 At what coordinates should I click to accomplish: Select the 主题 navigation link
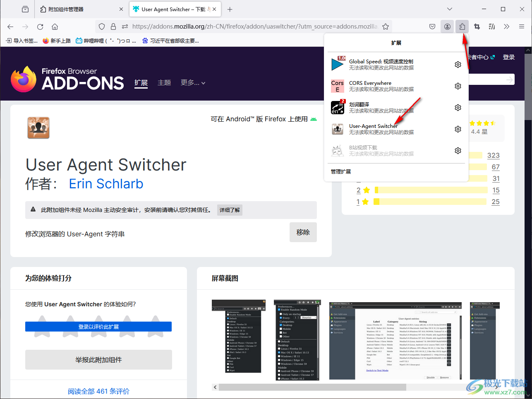(x=164, y=83)
